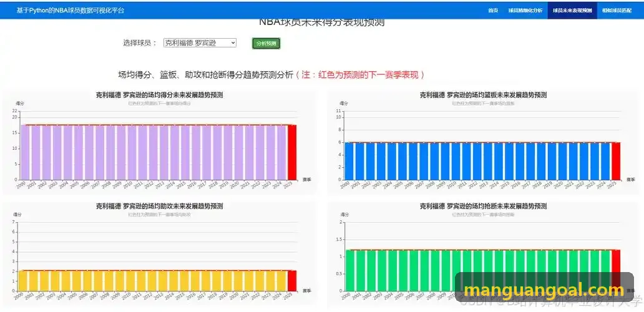Click the 2011 x-axis label in 场均助攻 chart

(x=139, y=296)
